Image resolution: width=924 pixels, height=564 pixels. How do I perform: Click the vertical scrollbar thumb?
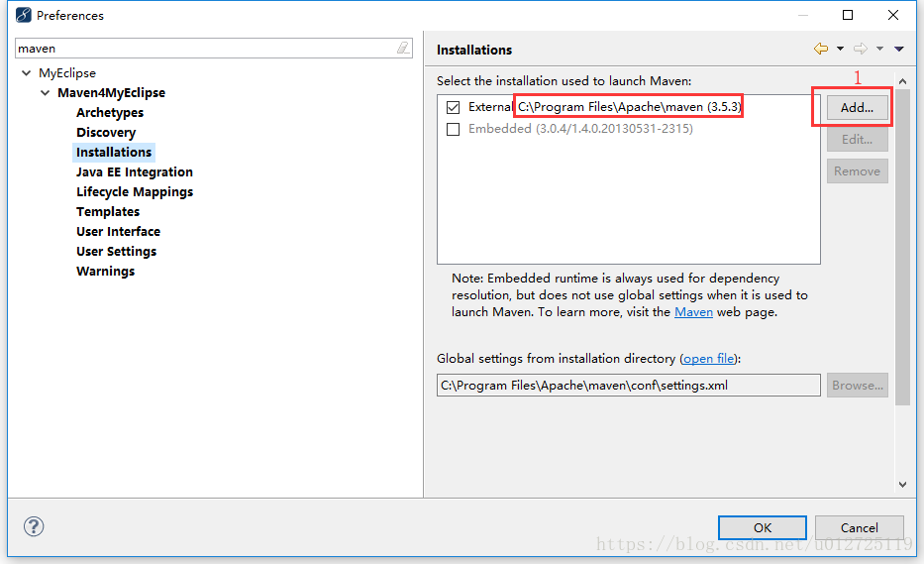(x=902, y=248)
